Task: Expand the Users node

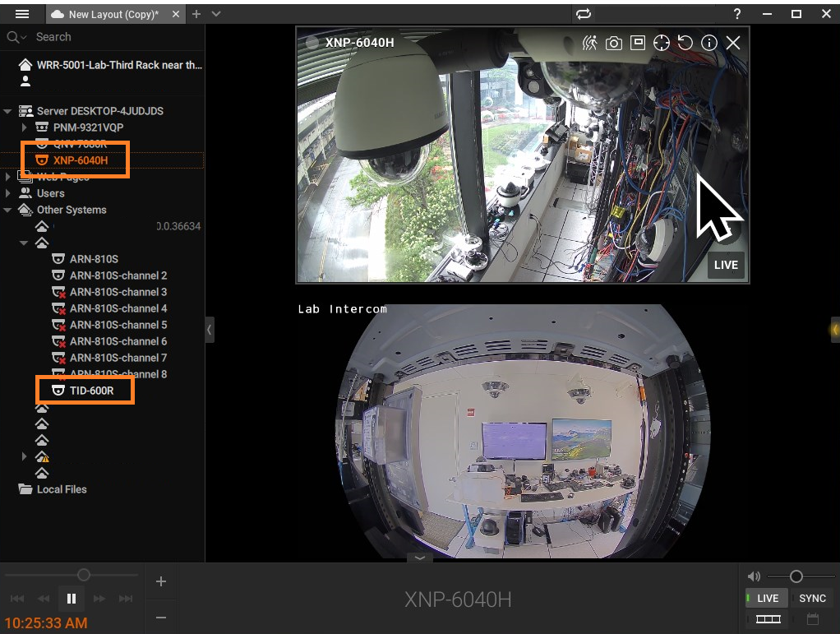Action: [7, 193]
